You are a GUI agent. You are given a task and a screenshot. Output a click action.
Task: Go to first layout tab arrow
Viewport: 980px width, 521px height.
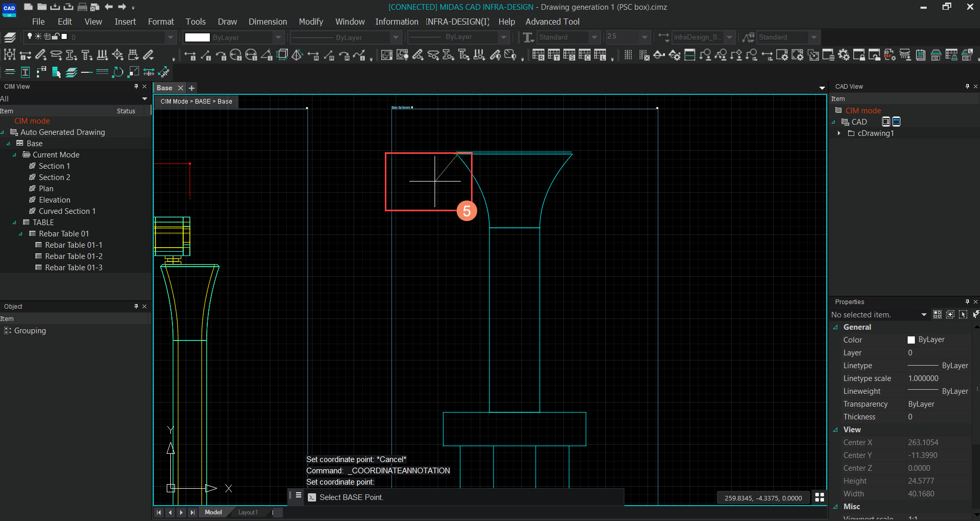[159, 512]
